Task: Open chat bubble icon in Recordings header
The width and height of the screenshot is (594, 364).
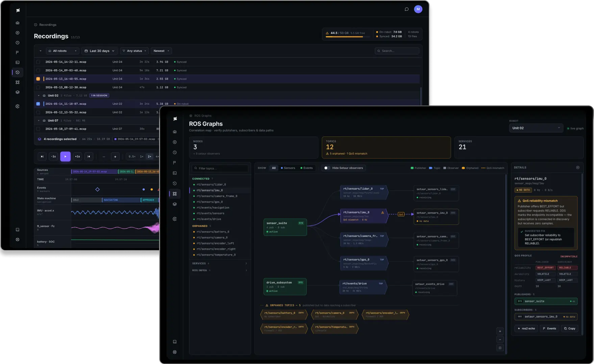Action: pyautogui.click(x=406, y=9)
